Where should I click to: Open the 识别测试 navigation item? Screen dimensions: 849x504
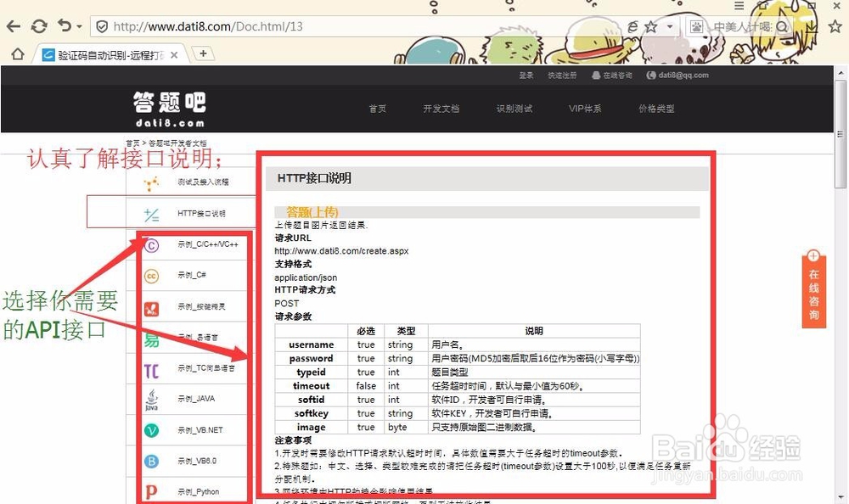coord(514,109)
